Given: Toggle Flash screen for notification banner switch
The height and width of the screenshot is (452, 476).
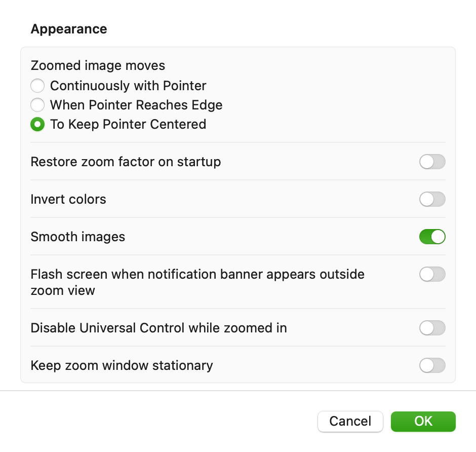Looking at the screenshot, I should click(432, 274).
